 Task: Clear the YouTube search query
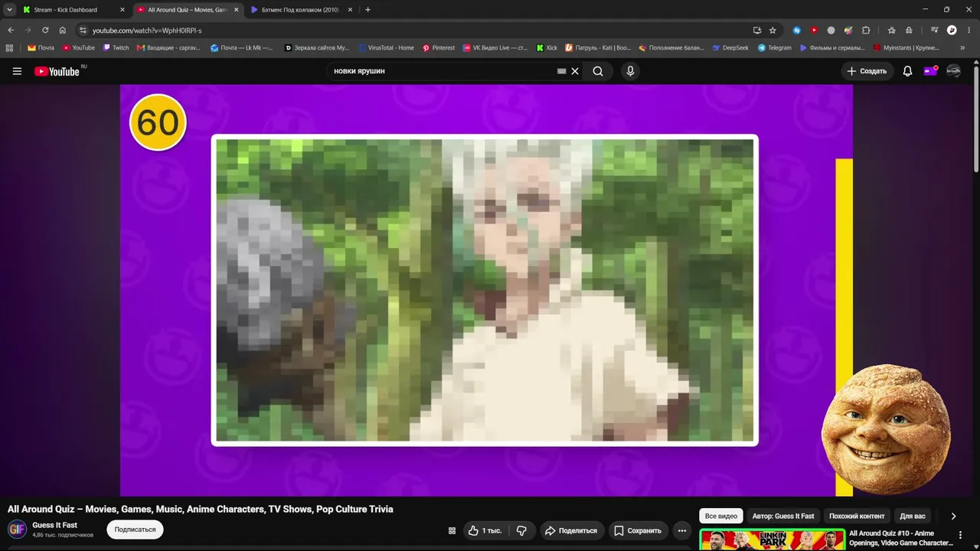point(575,71)
